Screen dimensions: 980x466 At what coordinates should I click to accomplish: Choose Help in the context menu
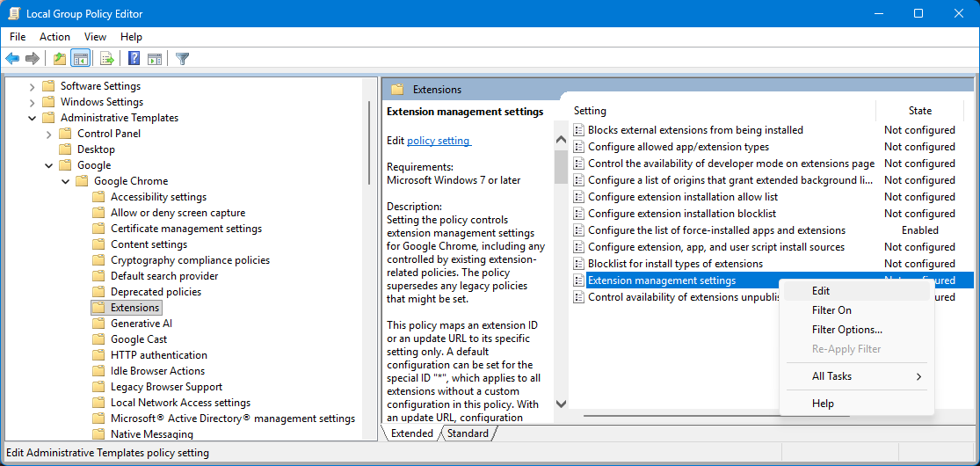857,404
